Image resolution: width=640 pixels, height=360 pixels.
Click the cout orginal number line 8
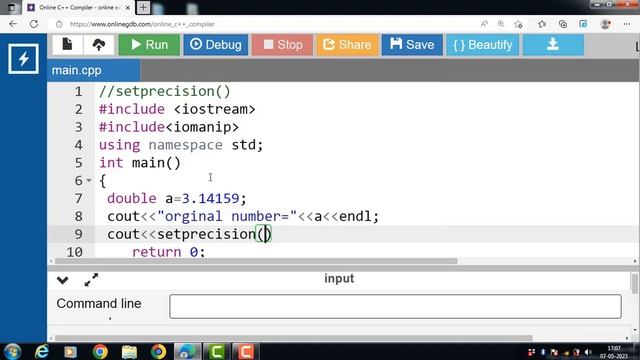click(x=243, y=216)
